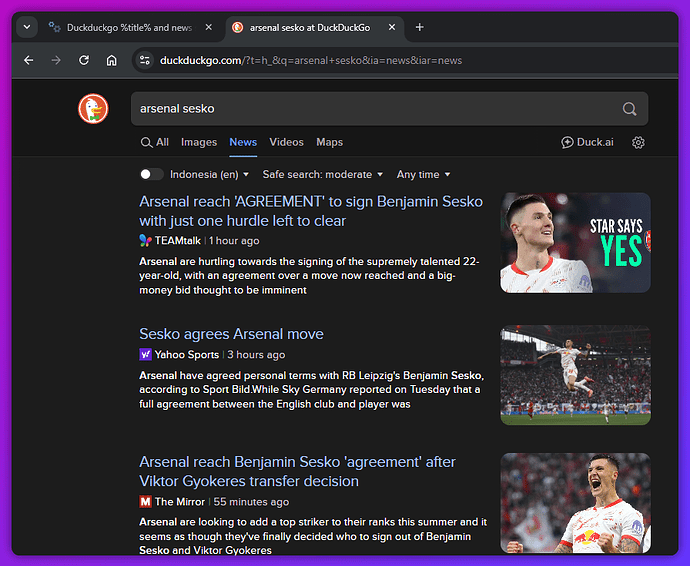This screenshot has height=566, width=690.
Task: Click the address bar URL
Action: (311, 60)
